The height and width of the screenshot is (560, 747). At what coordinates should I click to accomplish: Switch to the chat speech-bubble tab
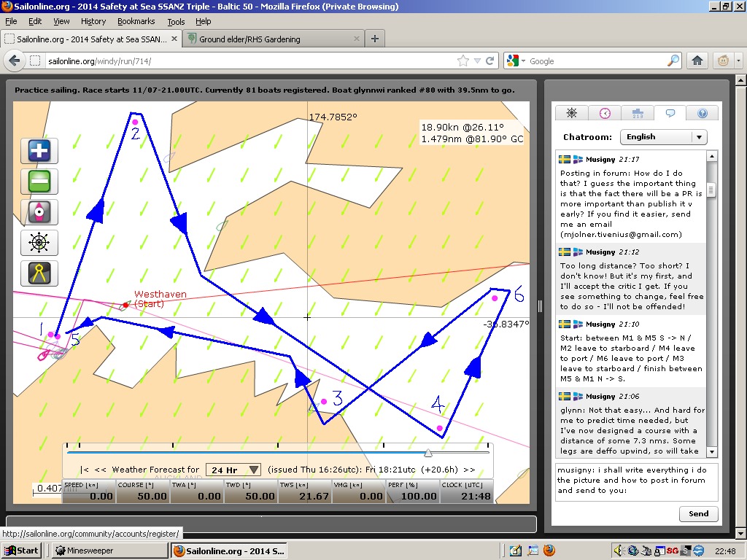pos(670,113)
